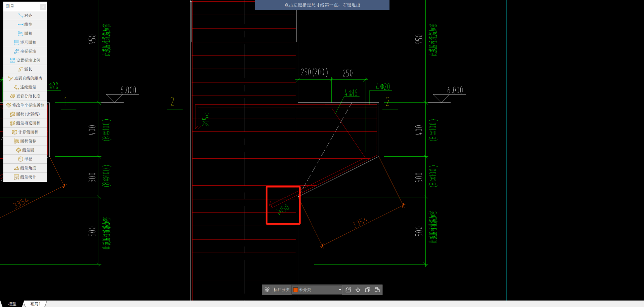Open 测量统计 measurement statistics
Viewport: 644px width, 307px height.
[x=25, y=177]
